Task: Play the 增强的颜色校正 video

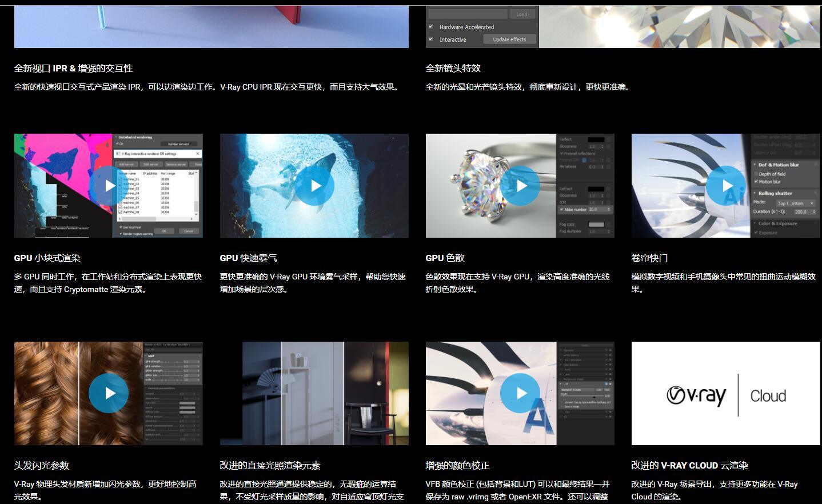Action: 520,393
